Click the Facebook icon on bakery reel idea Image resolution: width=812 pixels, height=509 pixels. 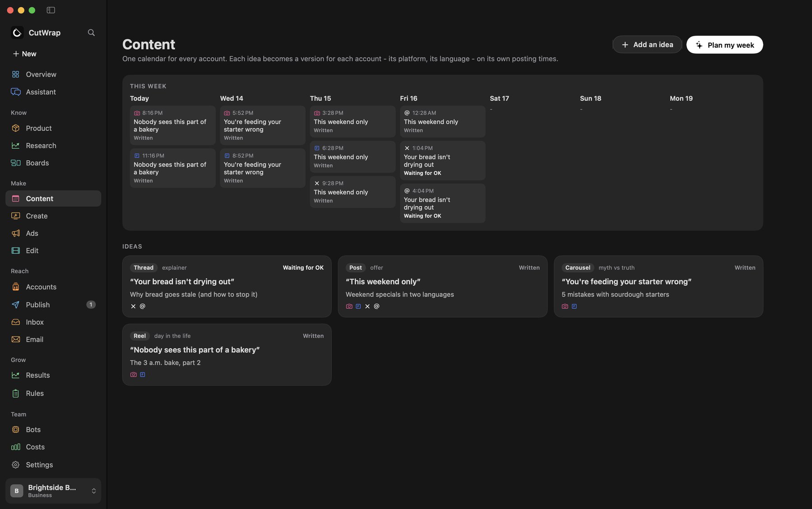(143, 375)
